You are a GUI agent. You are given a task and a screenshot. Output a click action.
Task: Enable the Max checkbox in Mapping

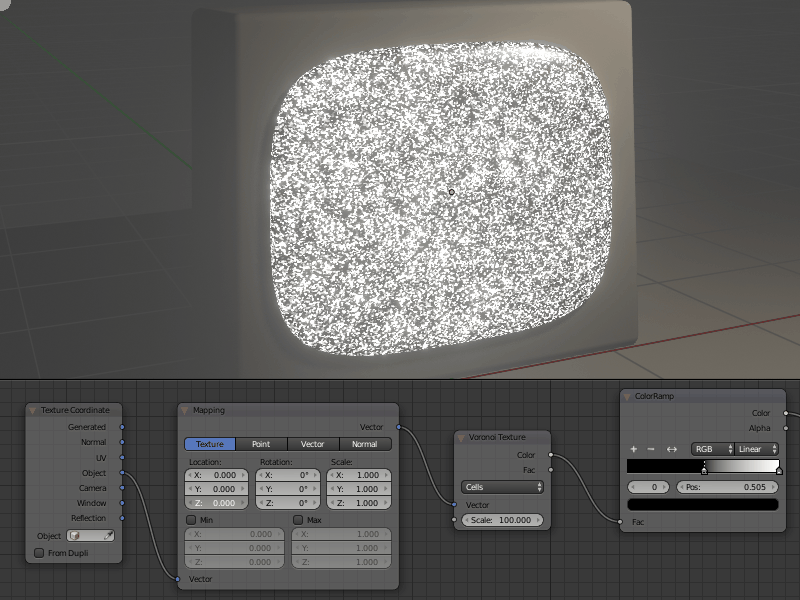[298, 521]
